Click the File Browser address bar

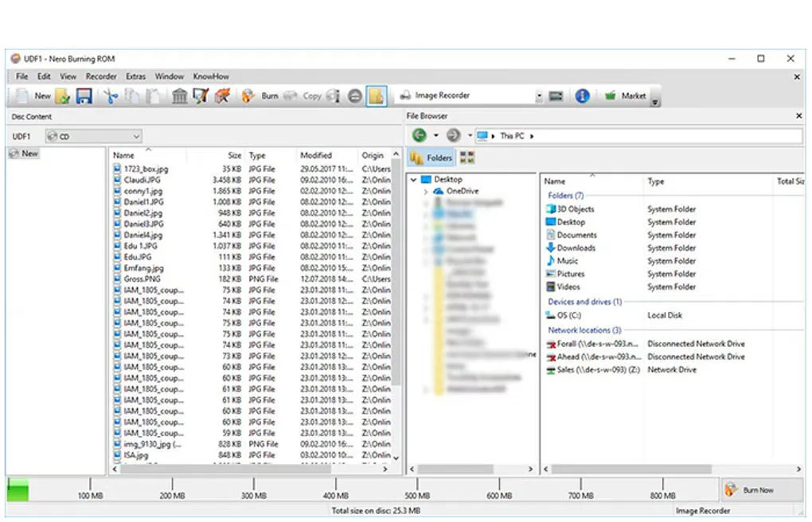(638, 136)
